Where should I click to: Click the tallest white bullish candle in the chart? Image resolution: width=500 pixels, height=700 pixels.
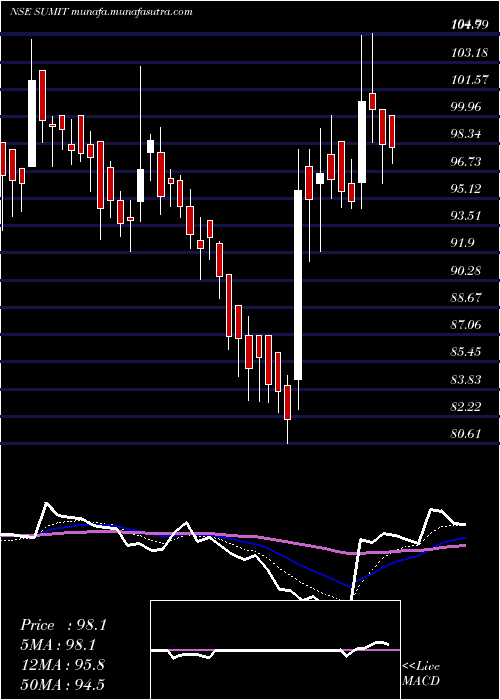298,285
